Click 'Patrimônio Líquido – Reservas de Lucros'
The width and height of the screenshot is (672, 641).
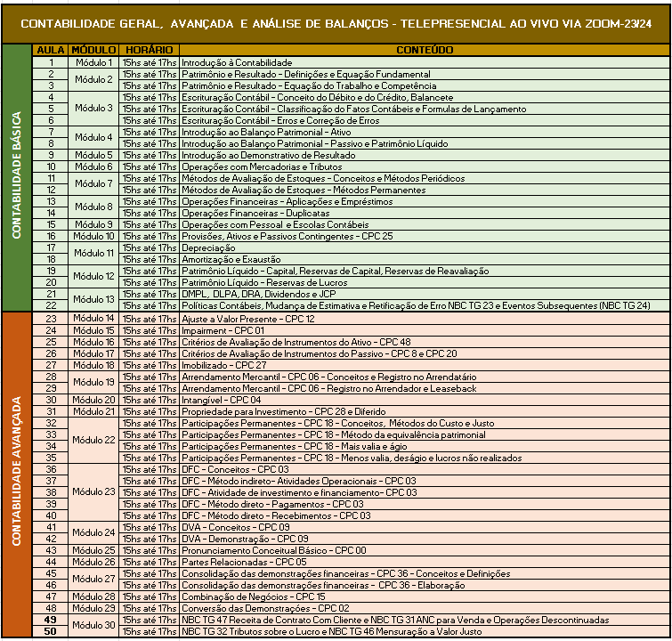(x=425, y=282)
